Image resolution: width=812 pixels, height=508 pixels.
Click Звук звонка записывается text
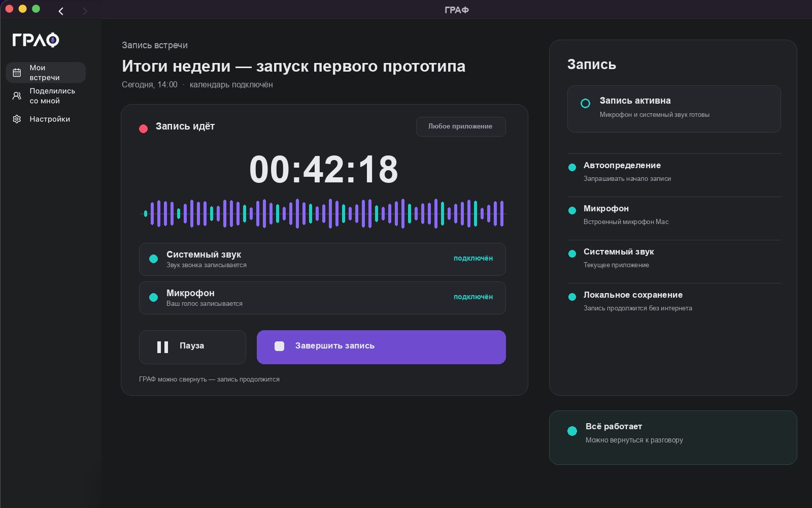pos(207,265)
